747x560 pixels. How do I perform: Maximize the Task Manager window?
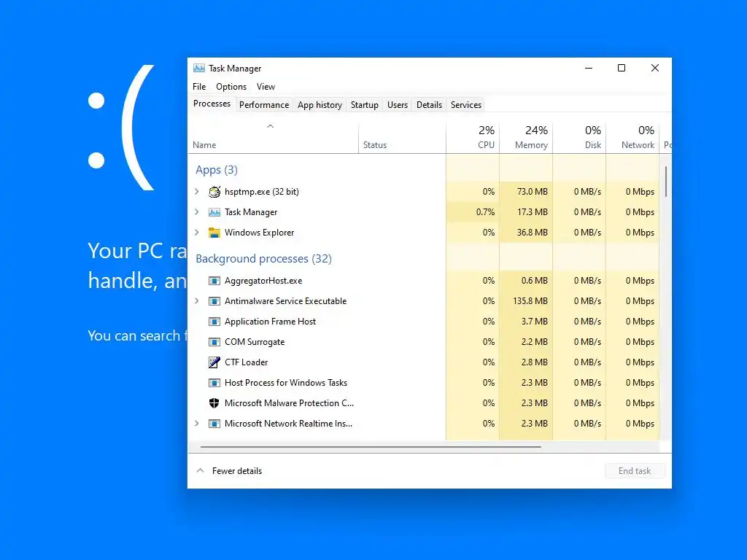point(622,68)
